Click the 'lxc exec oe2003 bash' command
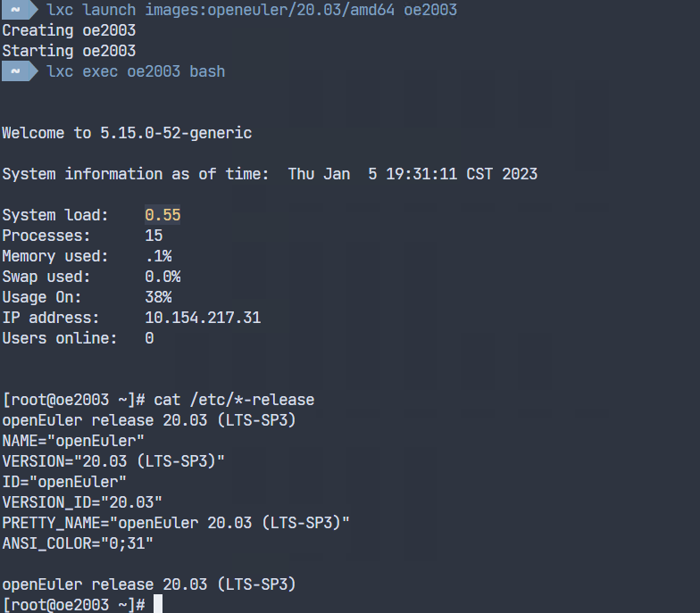Screen dimensions: 700x613 [136, 71]
